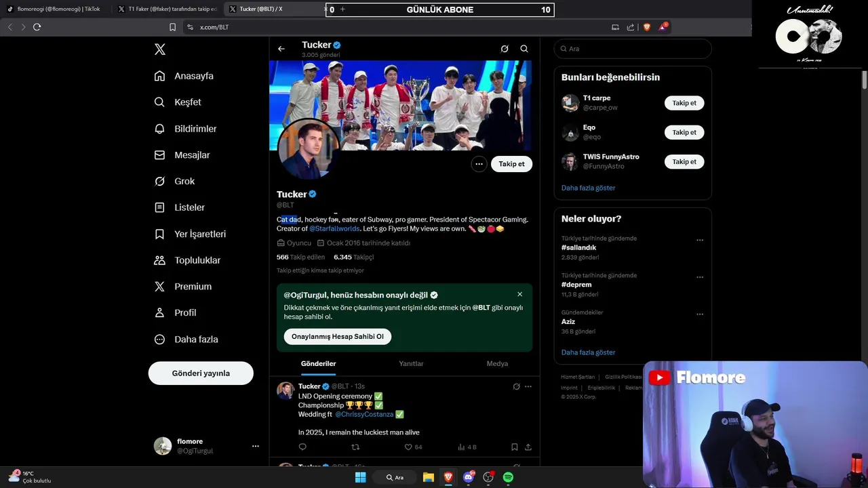This screenshot has width=868, height=488.
Task: Open Profil page
Action: tap(175, 313)
